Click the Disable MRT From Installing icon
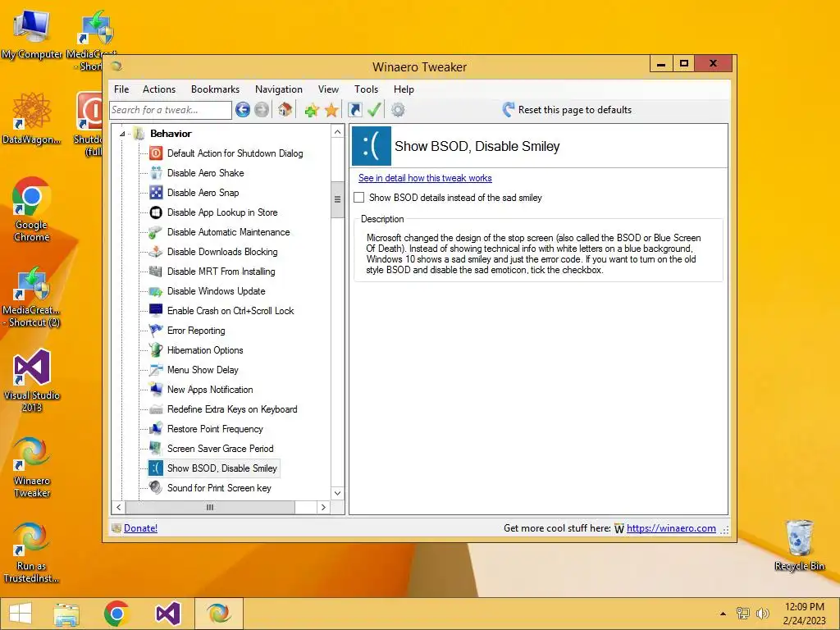 point(156,271)
